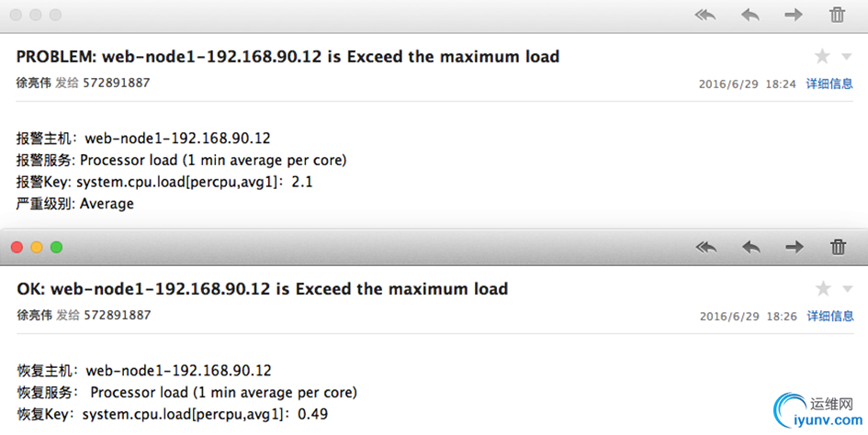Open the dropdown arrow beside the PROBLEM email star
Screen dimensions: 868x435
click(846, 58)
